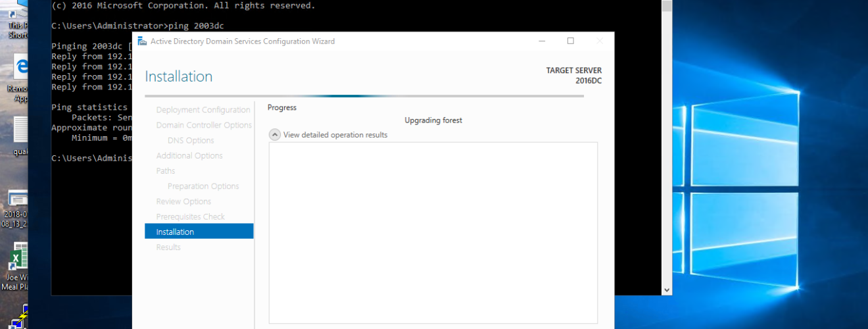Click the Ping statistics line in command prompt
Viewport: 868px width, 329px height.
point(89,107)
